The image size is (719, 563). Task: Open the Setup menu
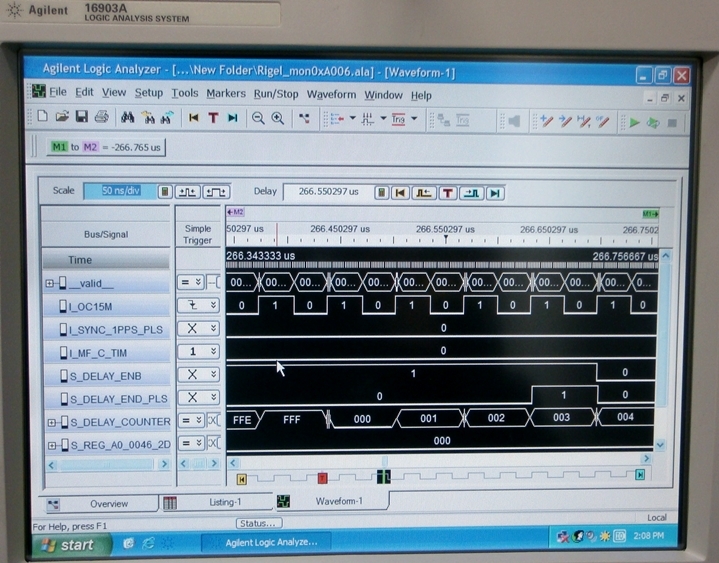(x=149, y=93)
